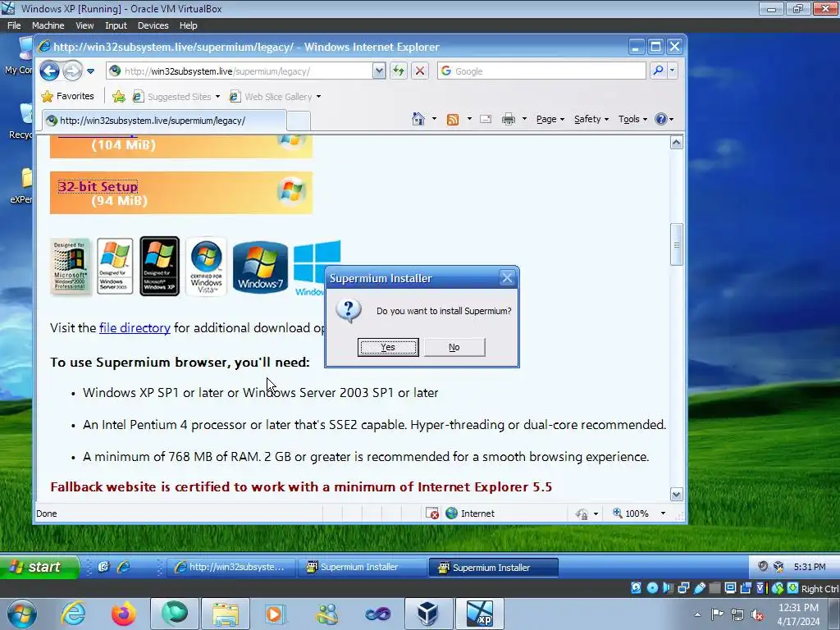Switch to active Supermium Installer taskbar button
The width and height of the screenshot is (840, 630).
(x=493, y=567)
